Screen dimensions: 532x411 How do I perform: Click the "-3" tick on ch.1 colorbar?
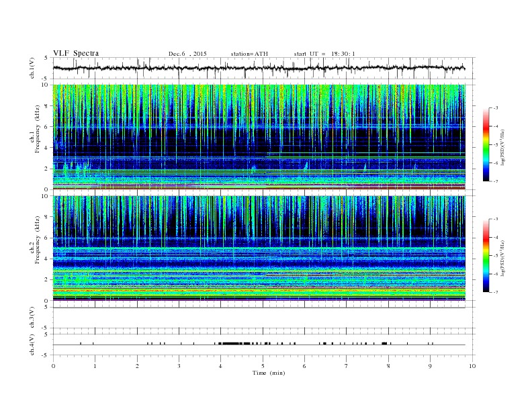click(496, 108)
